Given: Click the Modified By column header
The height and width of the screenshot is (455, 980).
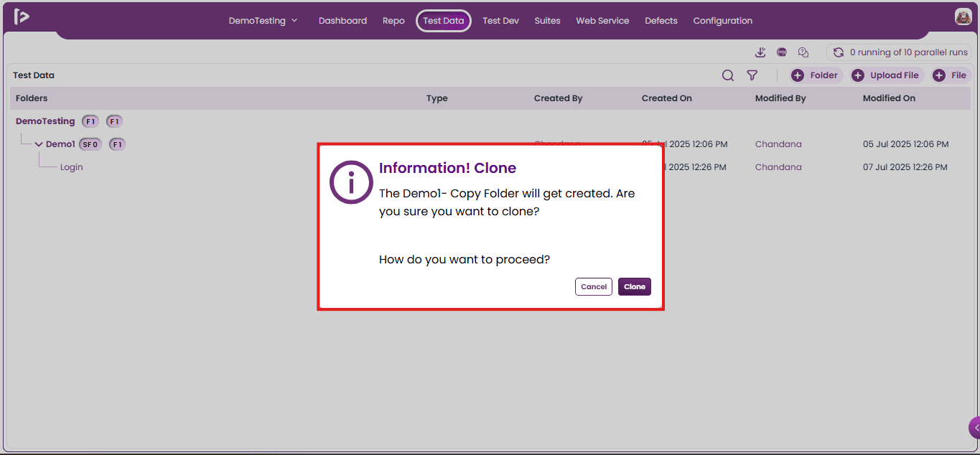Looking at the screenshot, I should click(x=780, y=98).
